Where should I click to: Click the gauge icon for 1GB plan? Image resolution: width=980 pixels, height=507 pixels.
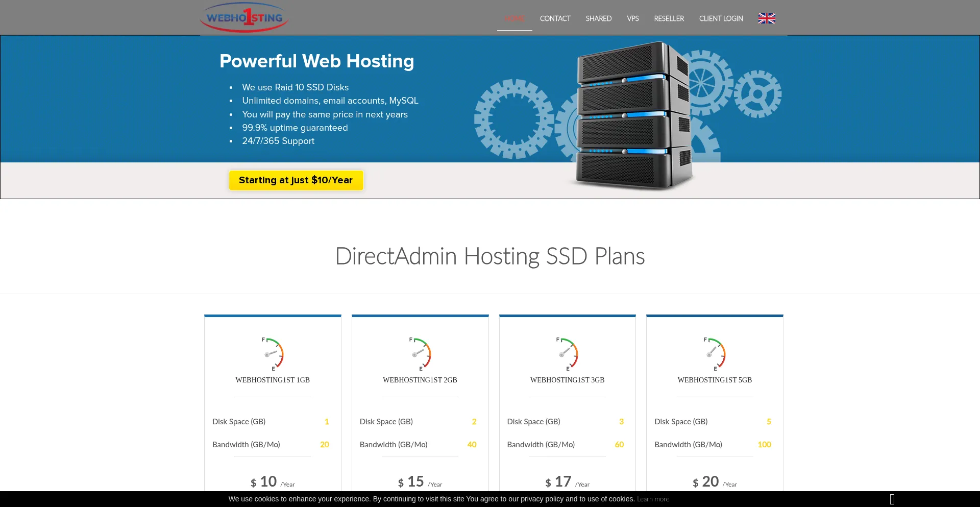(273, 353)
